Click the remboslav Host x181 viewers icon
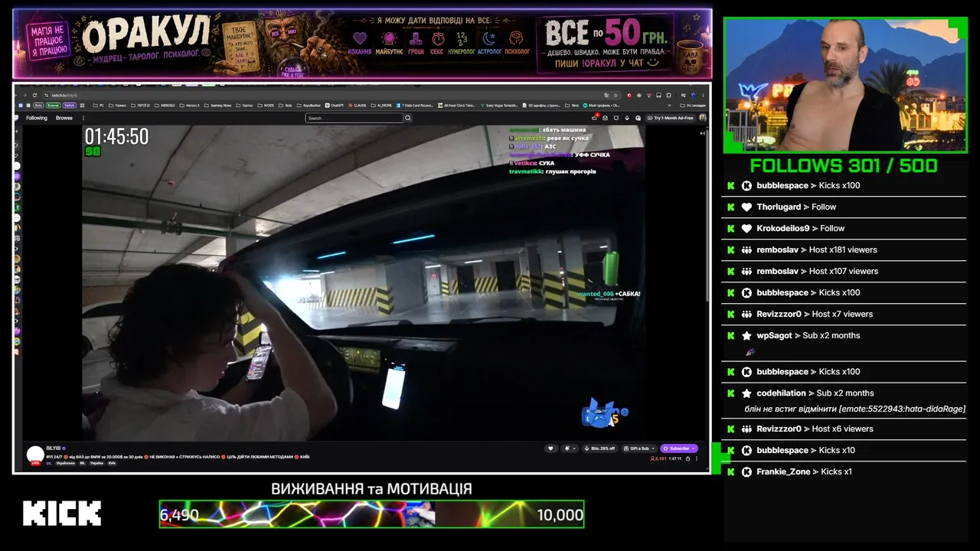Screen dimensions: 980x551 click(746, 249)
